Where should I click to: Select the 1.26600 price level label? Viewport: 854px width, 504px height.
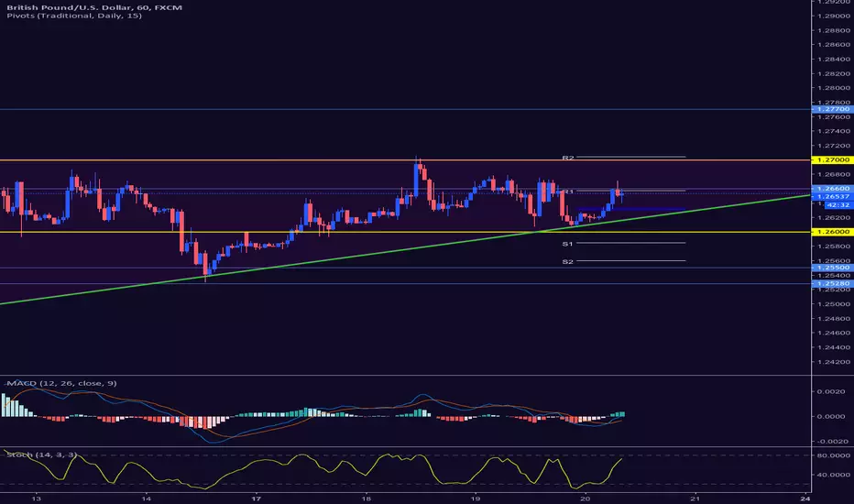click(x=833, y=189)
